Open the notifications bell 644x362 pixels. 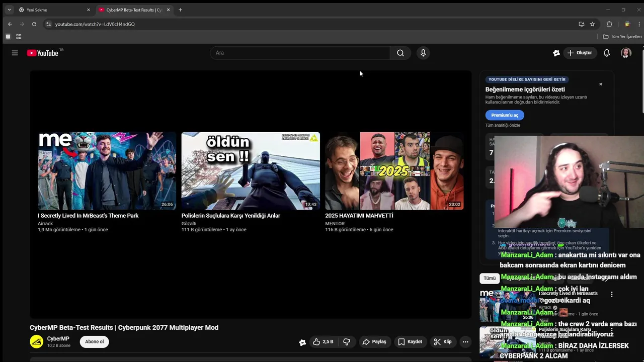(x=607, y=53)
